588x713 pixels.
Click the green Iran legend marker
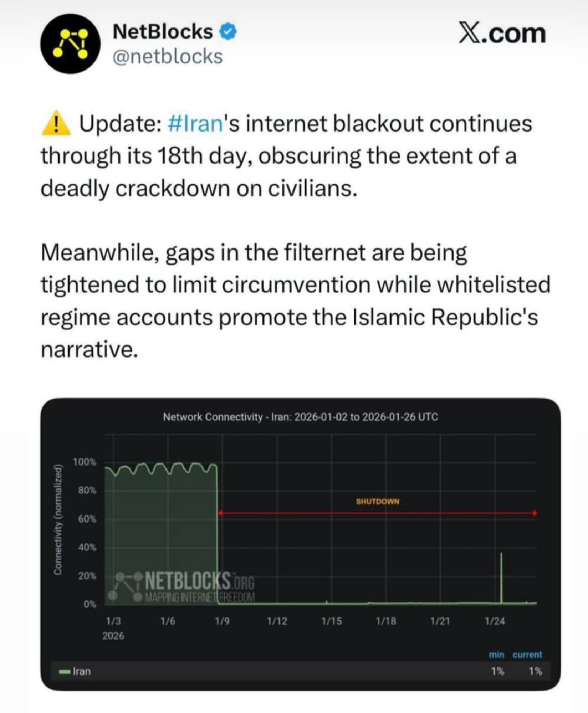(x=65, y=672)
